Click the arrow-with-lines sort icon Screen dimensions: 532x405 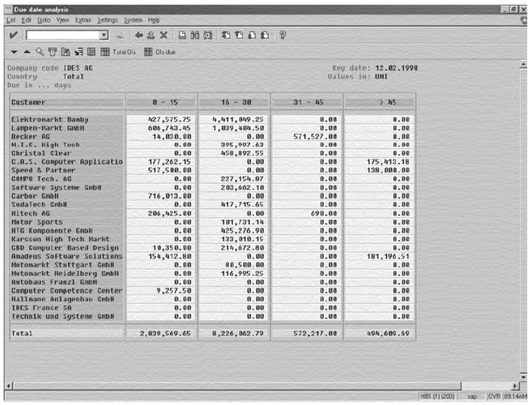click(x=78, y=52)
